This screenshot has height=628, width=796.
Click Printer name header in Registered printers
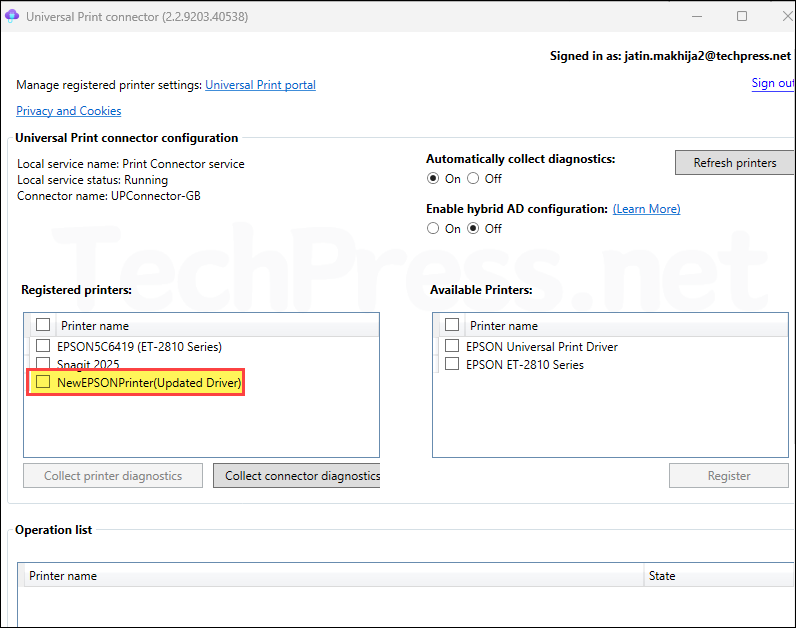tap(95, 326)
